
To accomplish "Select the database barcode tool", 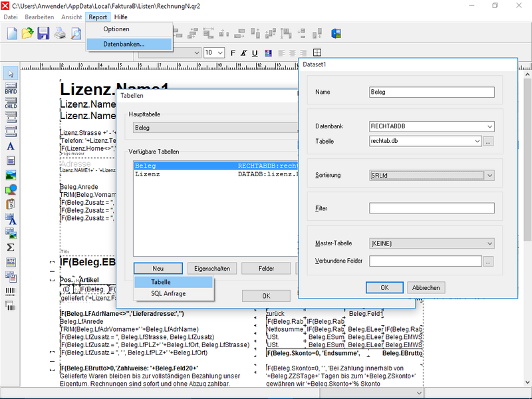I will coord(11,306).
